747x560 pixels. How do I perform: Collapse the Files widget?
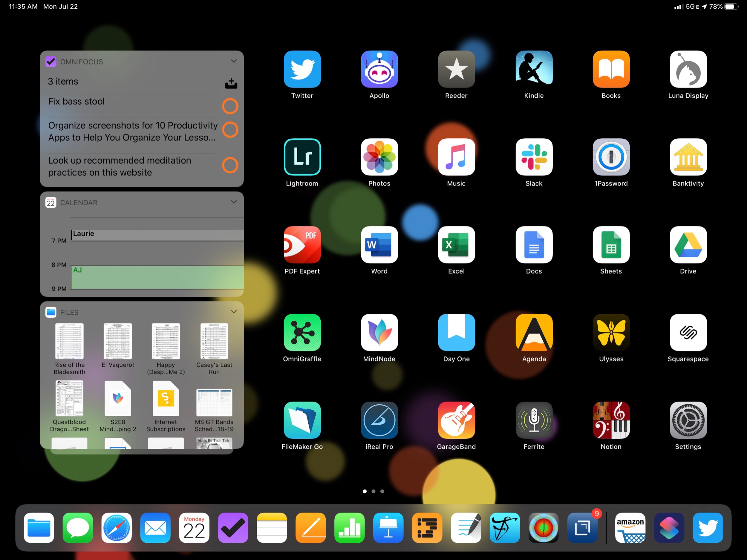click(234, 312)
